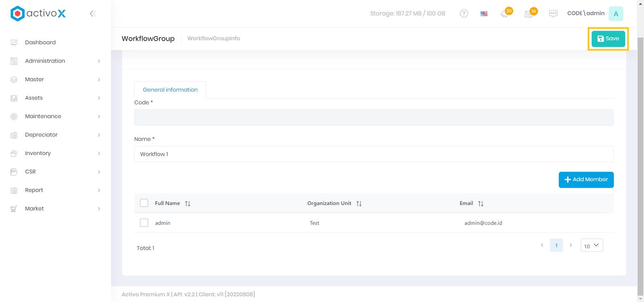The width and height of the screenshot is (644, 302).
Task: Open the page size dropdown showing 10
Action: 591,246
